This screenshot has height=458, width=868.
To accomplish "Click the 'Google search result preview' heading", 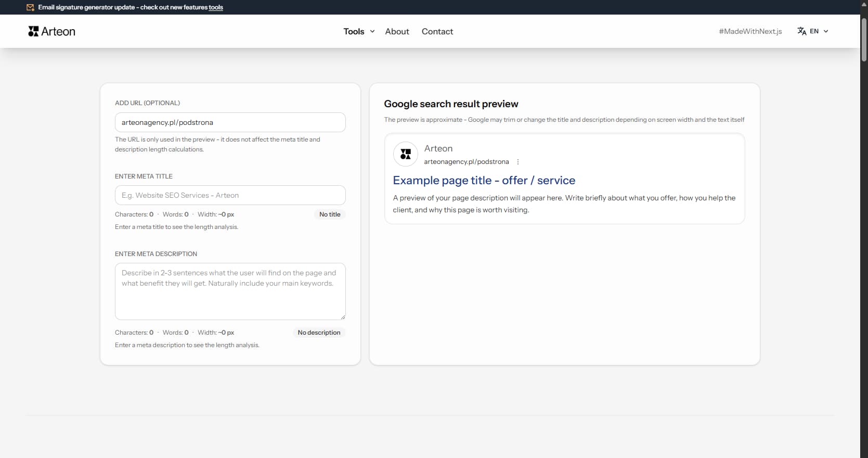I will [x=451, y=104].
